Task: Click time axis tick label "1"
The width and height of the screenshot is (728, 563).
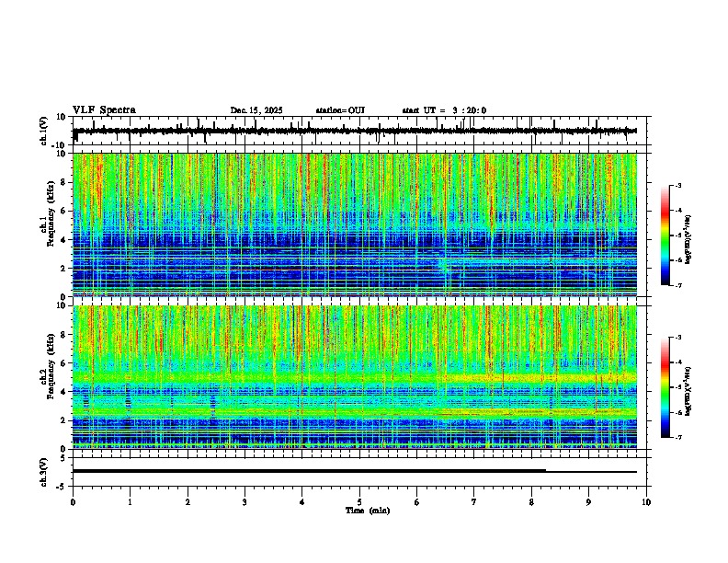Action: pyautogui.click(x=130, y=502)
